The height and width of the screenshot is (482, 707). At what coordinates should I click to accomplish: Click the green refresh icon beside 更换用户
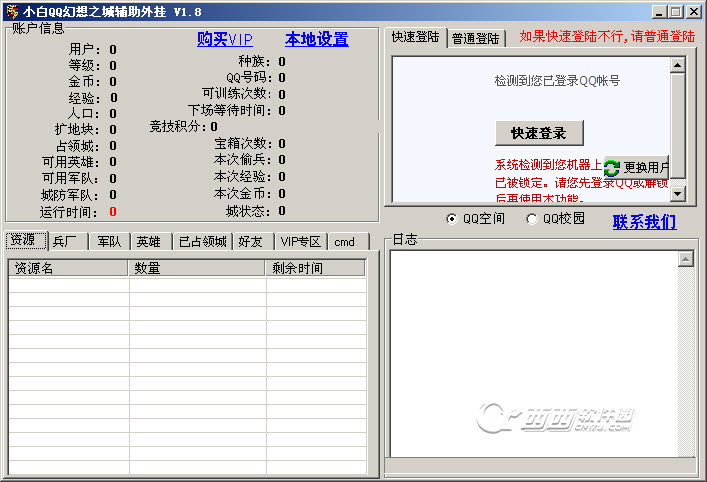click(x=611, y=169)
